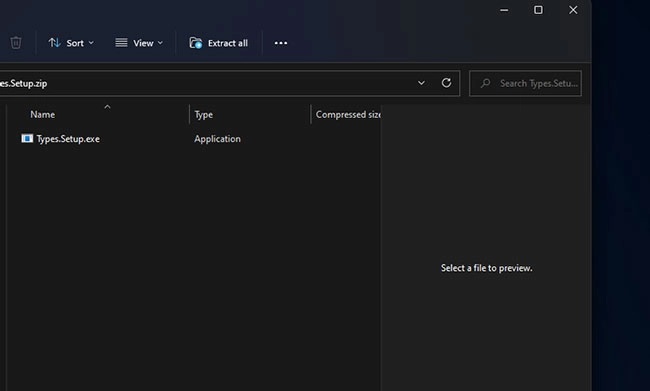The image size is (650, 391).
Task: Click the Delete trash can icon
Action: pyautogui.click(x=16, y=43)
